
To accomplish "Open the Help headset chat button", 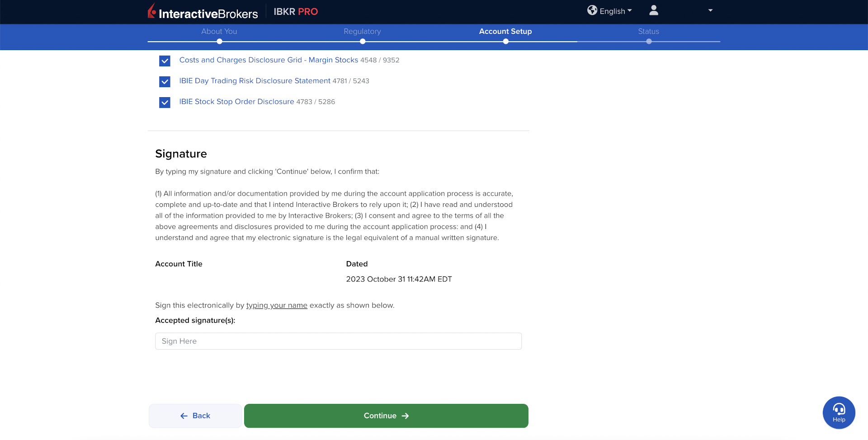I will click(839, 412).
